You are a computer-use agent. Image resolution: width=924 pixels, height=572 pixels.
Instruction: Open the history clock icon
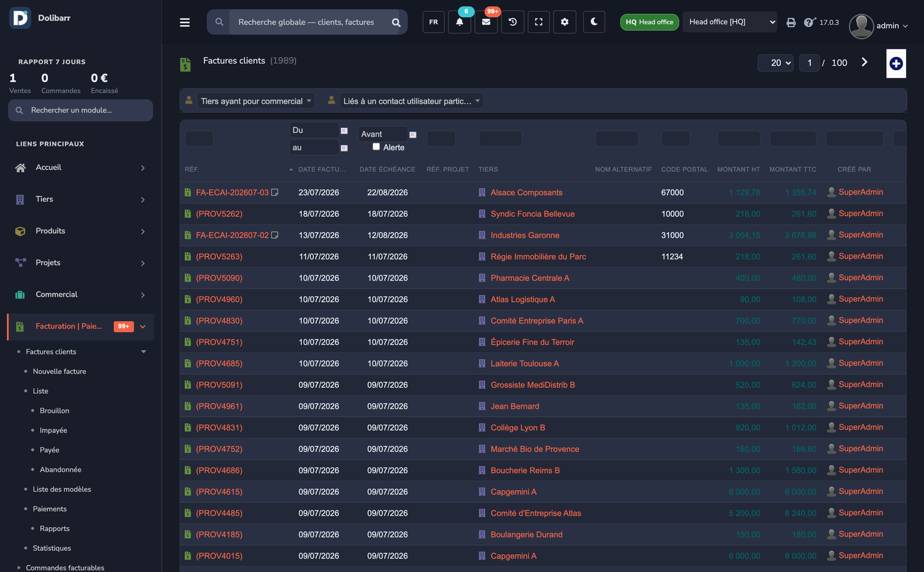[512, 22]
